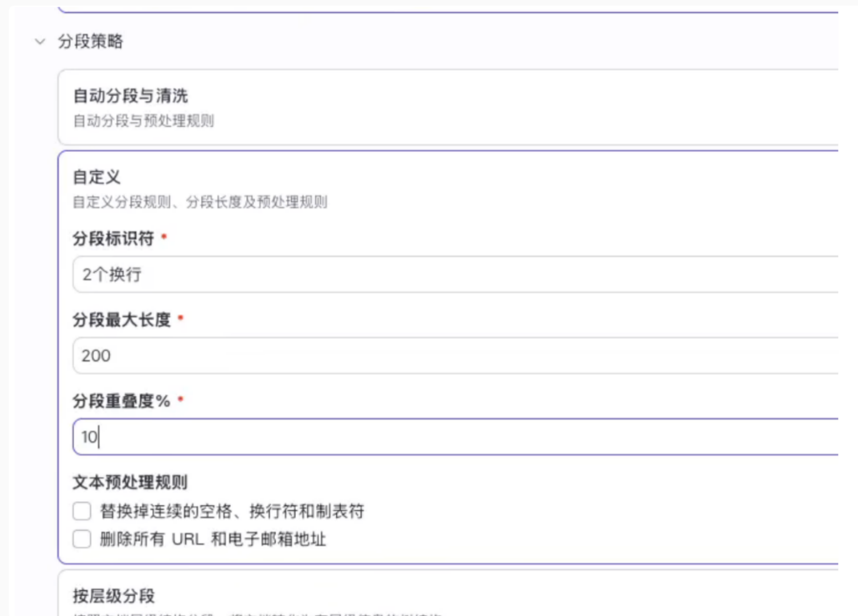858x616 pixels.
Task: Toggle the first 文本预处理规则 checkbox off
Action: coord(81,510)
